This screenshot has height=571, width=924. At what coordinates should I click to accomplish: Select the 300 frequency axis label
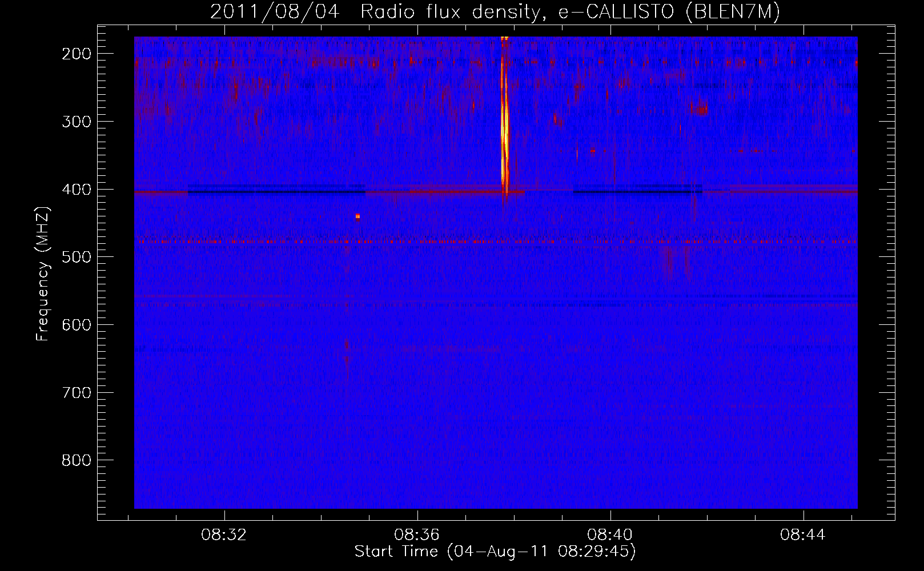point(76,122)
